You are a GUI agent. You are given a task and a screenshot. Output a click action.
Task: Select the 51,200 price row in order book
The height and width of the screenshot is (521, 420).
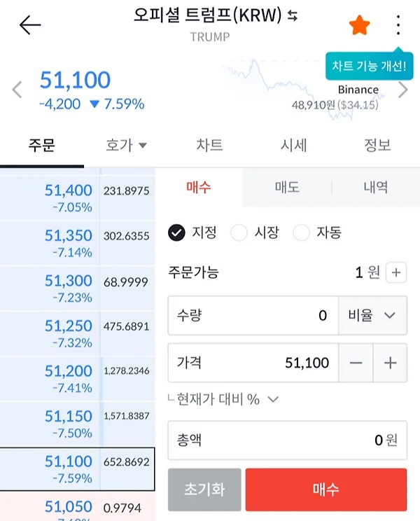click(78, 379)
